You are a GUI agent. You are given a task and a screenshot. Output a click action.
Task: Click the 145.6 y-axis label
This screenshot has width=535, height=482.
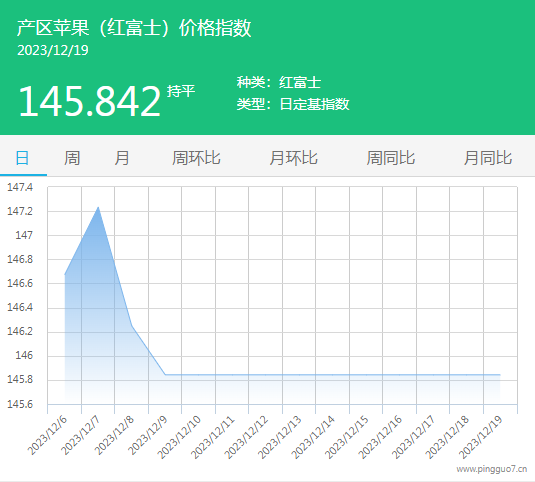click(20, 404)
